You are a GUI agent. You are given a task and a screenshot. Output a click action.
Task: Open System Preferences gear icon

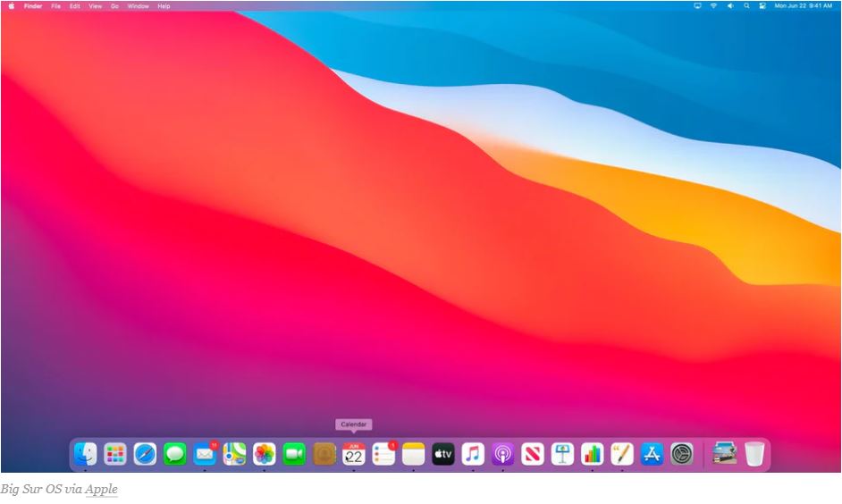click(x=682, y=454)
